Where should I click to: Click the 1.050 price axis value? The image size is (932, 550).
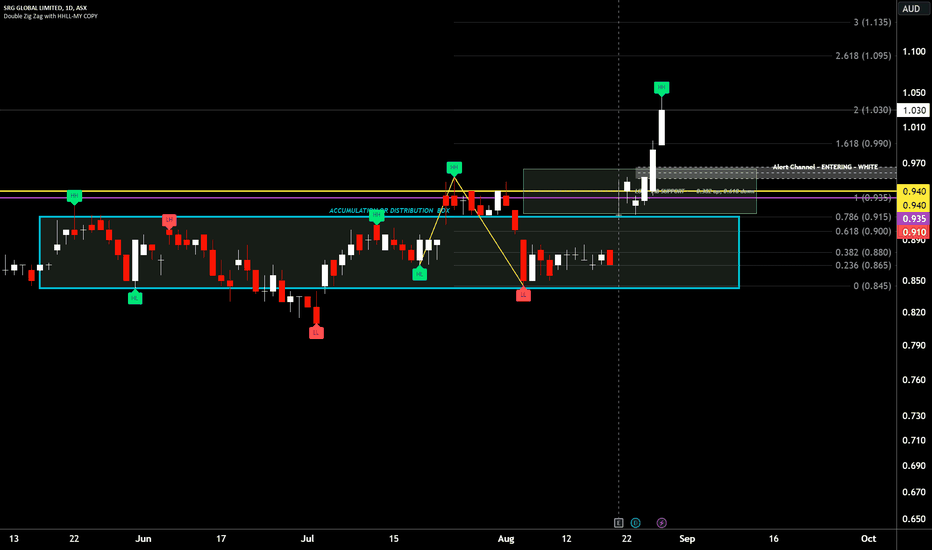[x=914, y=93]
